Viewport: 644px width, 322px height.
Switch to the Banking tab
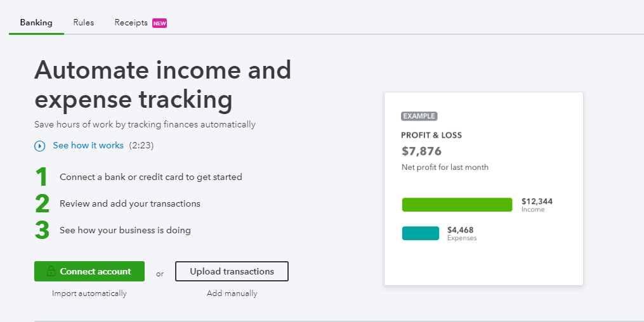click(36, 23)
